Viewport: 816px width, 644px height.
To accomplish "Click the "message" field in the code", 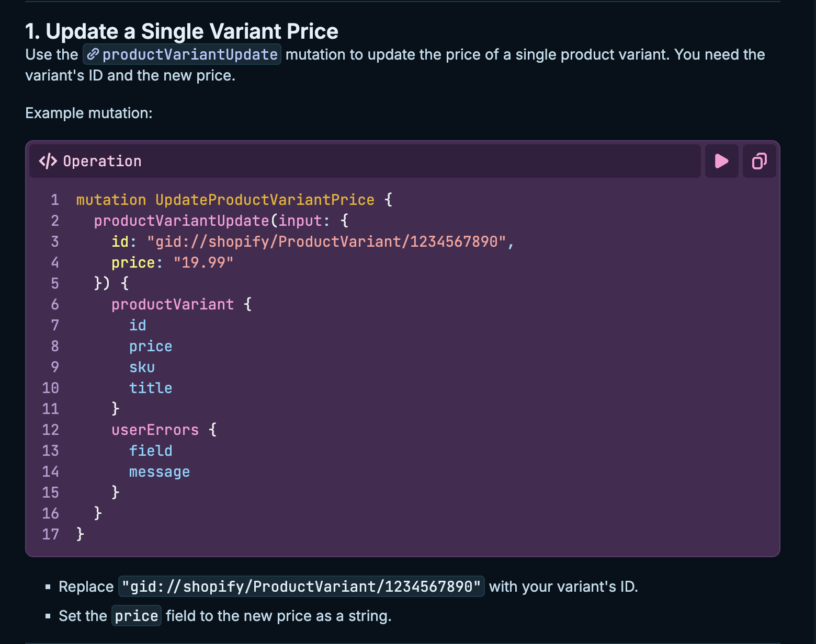I will click(160, 471).
